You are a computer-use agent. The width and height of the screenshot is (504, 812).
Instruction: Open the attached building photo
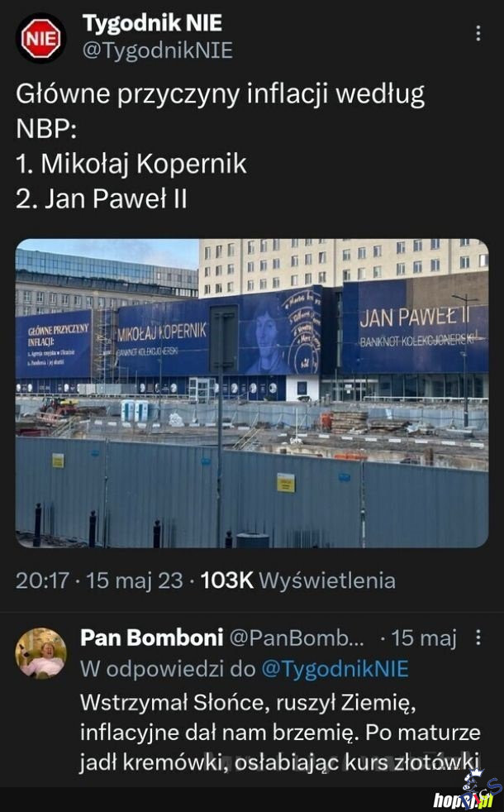click(x=252, y=393)
